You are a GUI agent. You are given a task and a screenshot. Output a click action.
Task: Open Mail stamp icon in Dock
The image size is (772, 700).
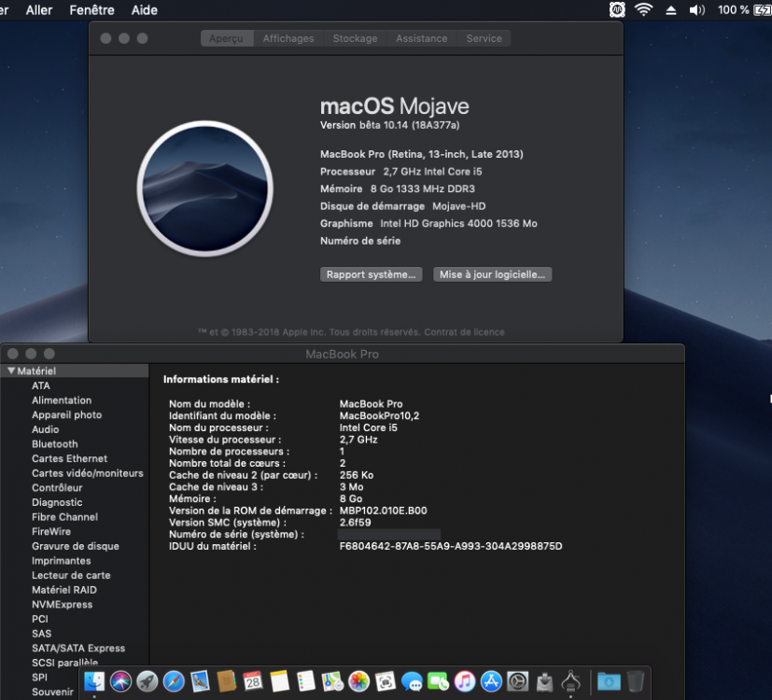point(201,681)
